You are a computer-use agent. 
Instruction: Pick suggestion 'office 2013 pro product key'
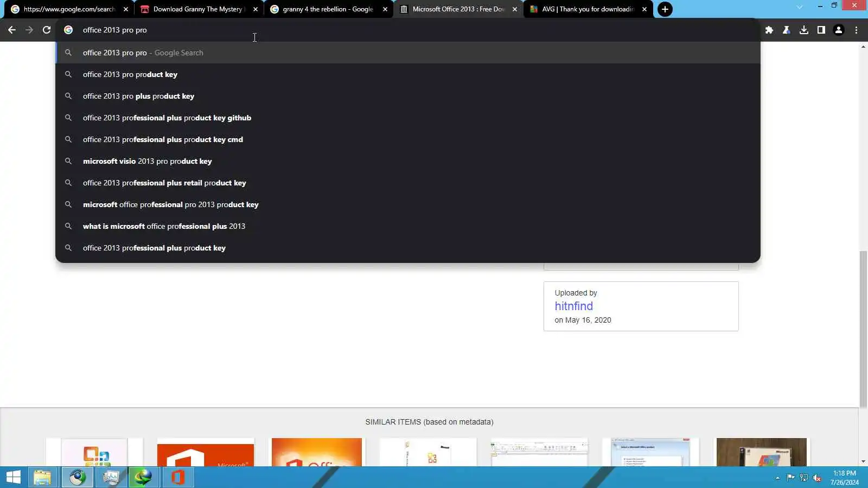click(x=408, y=74)
